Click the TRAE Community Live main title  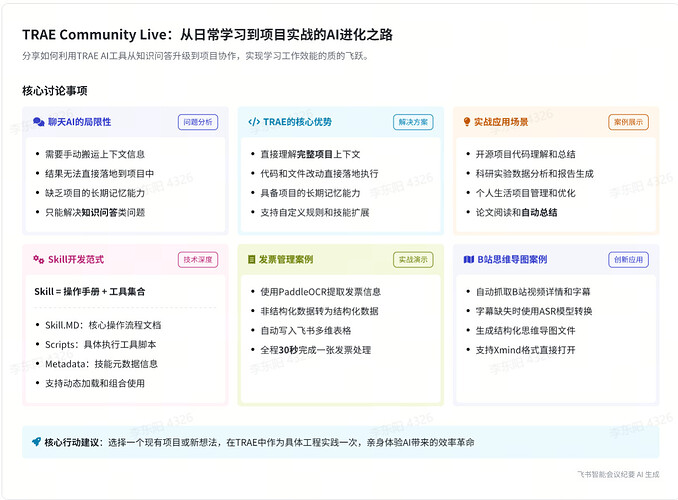click(207, 35)
